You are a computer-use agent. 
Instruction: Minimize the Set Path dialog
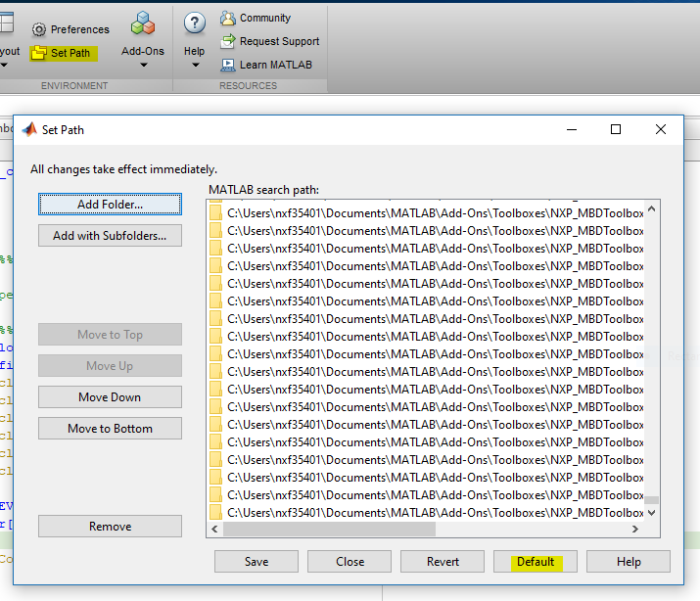[x=572, y=129]
